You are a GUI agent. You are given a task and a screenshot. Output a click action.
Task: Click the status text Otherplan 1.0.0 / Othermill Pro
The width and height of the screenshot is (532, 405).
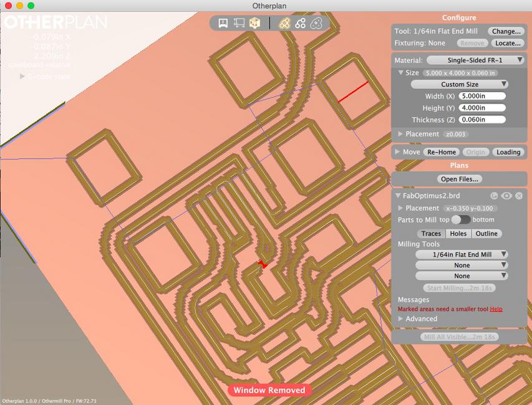(49, 401)
